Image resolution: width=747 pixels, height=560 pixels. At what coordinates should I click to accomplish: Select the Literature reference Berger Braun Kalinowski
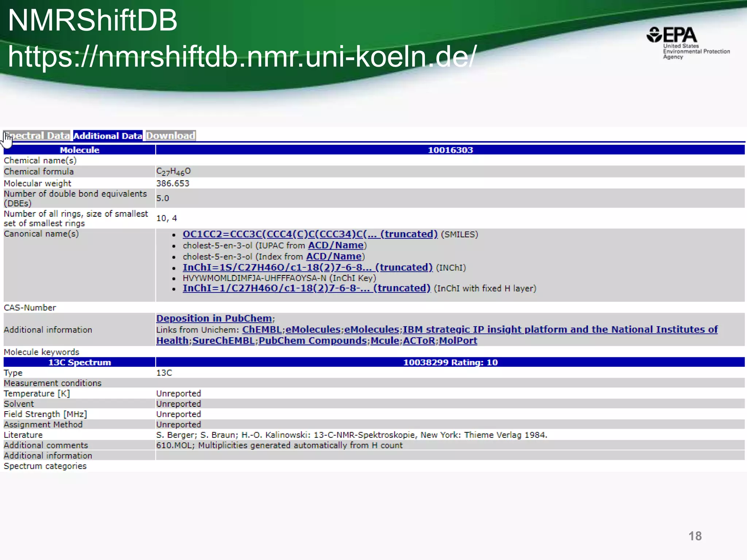(352, 435)
